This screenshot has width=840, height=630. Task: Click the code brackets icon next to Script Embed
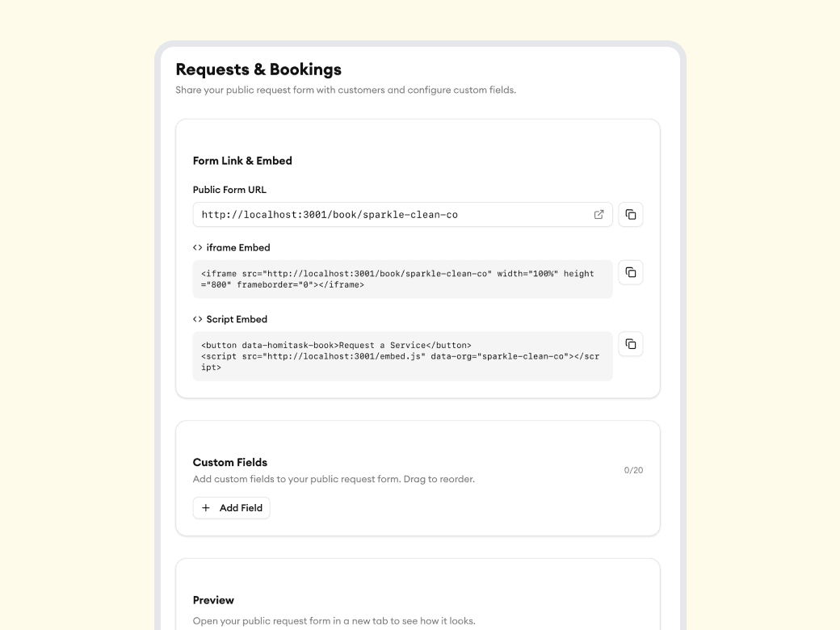[198, 319]
